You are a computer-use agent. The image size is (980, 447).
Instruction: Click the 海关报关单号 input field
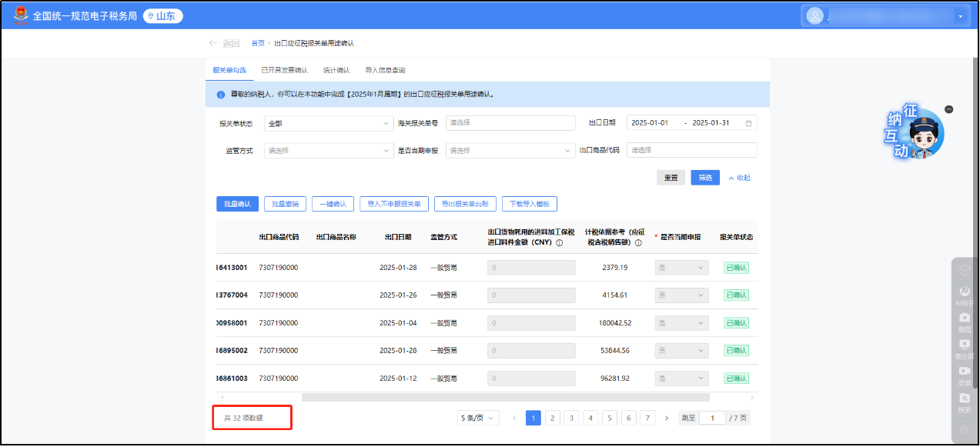click(510, 123)
